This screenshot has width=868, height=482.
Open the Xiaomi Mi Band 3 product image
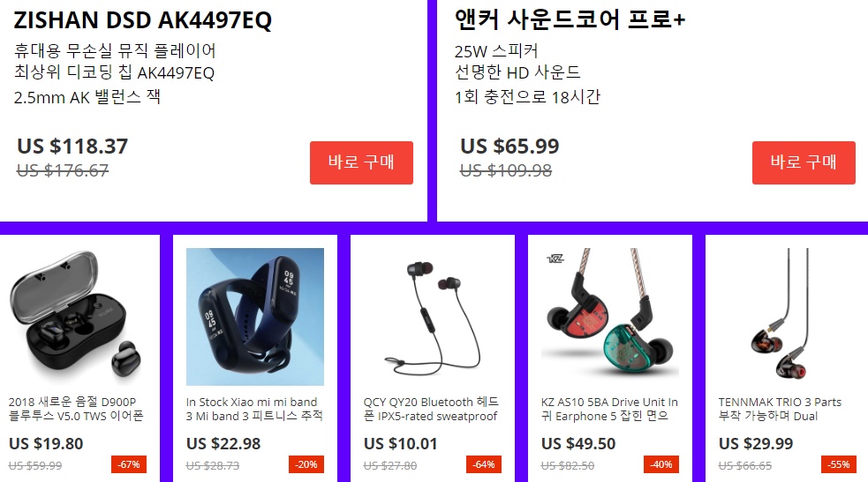coord(254,317)
